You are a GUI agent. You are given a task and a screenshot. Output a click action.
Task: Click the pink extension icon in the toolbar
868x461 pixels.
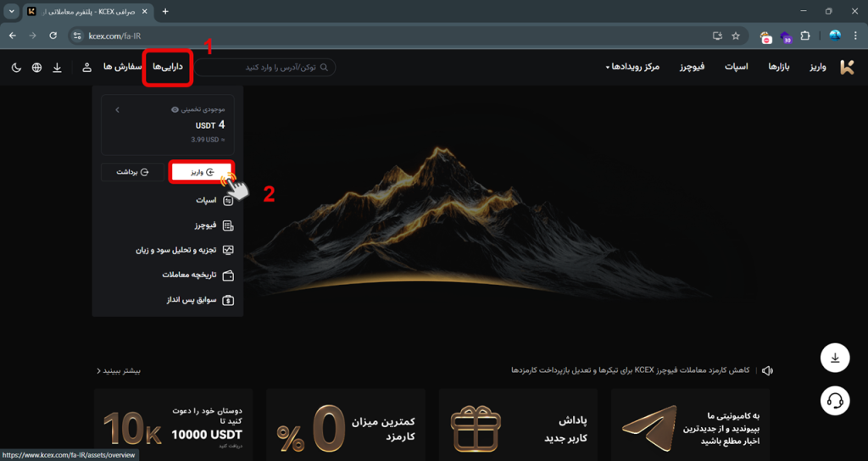766,37
